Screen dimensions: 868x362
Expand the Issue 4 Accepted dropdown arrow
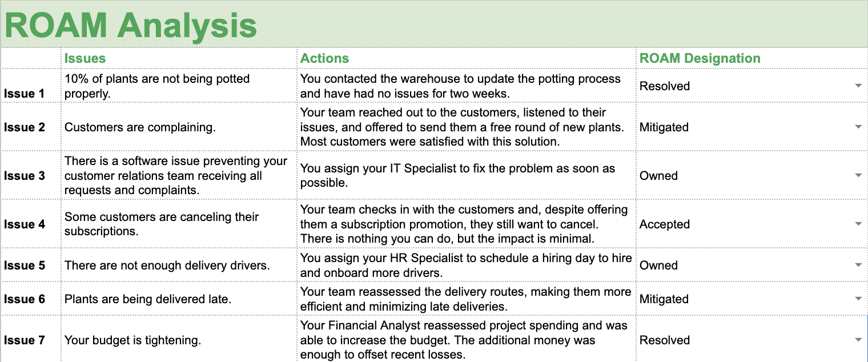(x=858, y=224)
